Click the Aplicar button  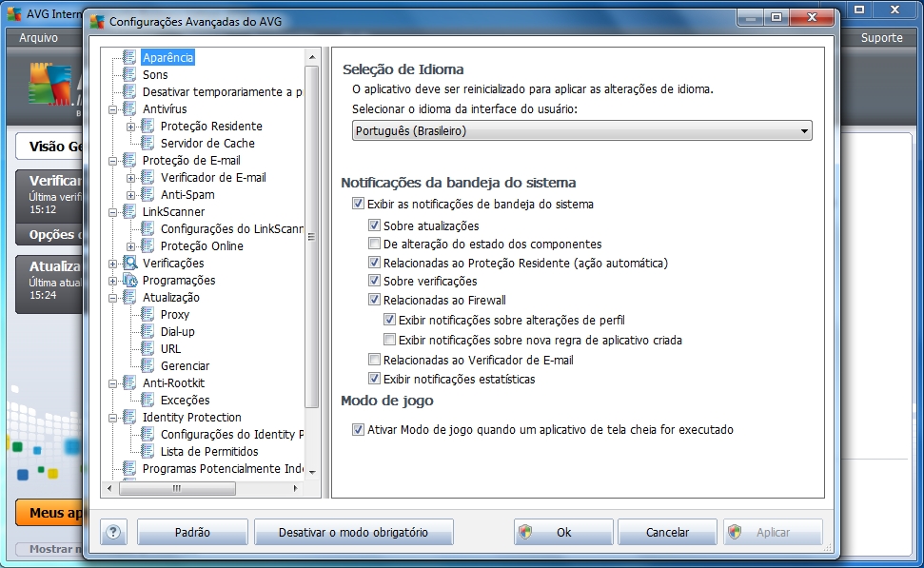773,532
